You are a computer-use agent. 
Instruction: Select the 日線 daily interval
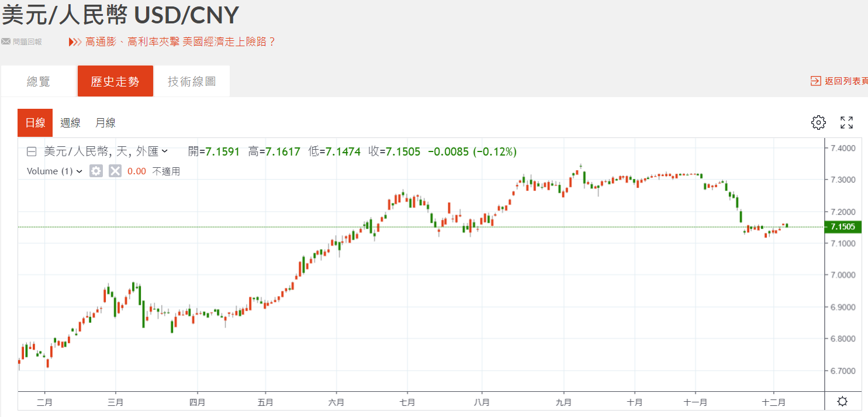(35, 123)
